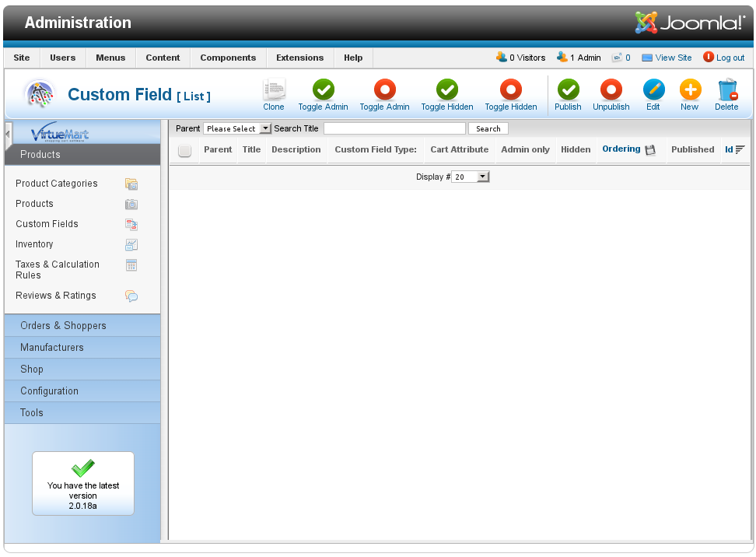
Task: Expand the Orders & Shoppers section
Action: (63, 326)
